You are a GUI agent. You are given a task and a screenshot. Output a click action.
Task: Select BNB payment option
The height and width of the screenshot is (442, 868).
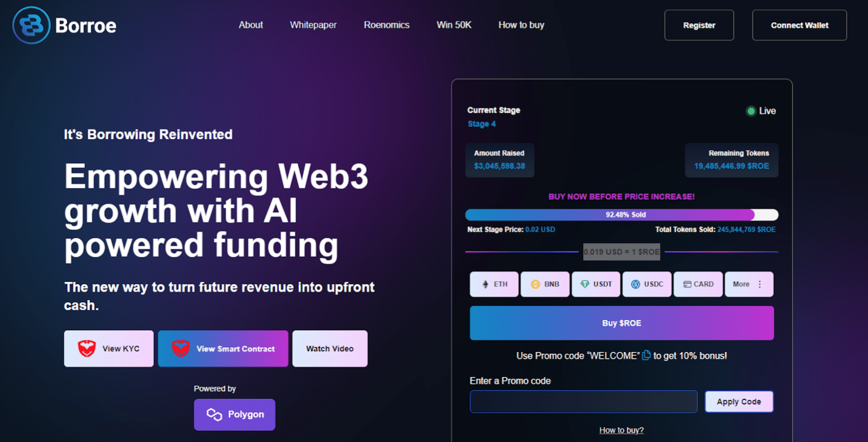pyautogui.click(x=545, y=284)
